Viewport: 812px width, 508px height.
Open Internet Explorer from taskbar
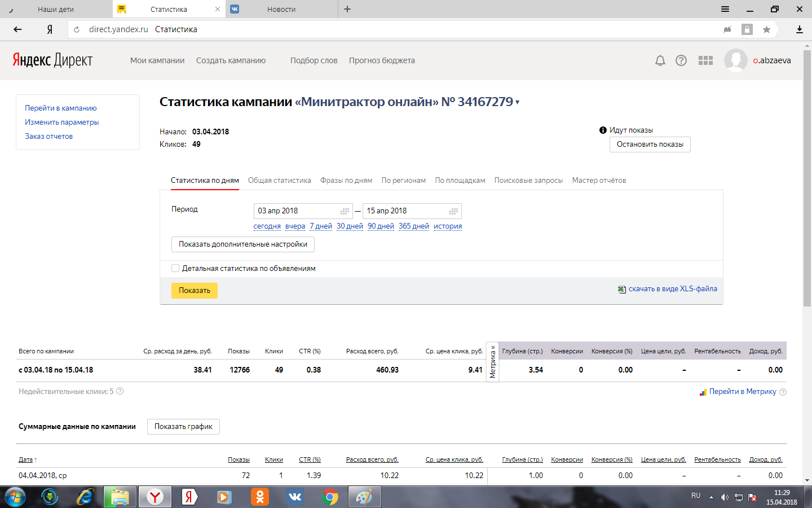pyautogui.click(x=85, y=497)
